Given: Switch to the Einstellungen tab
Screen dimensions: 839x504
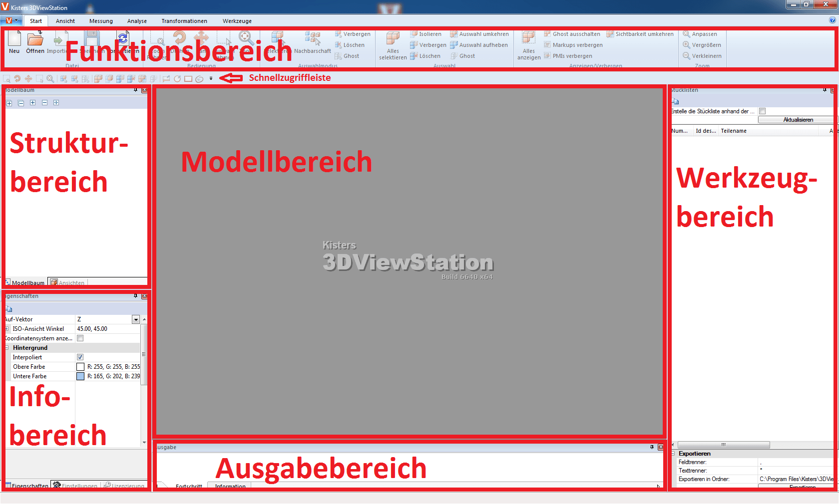Looking at the screenshot, I should pos(75,486).
